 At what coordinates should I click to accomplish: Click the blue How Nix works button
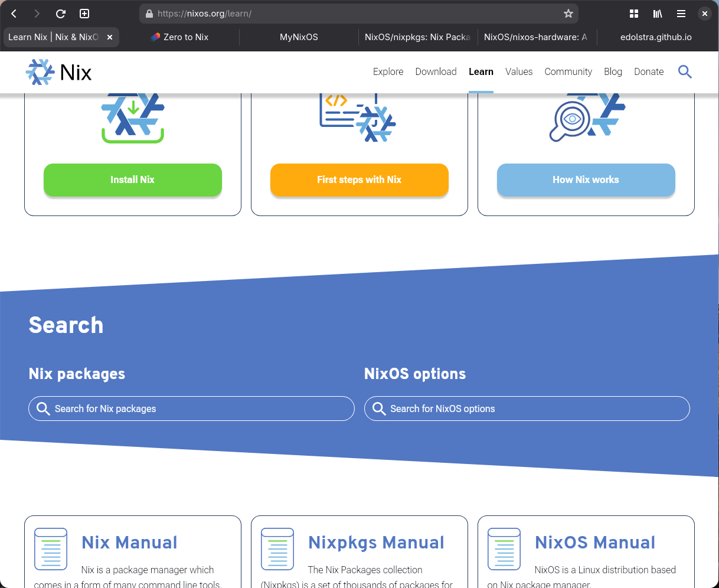pos(586,179)
